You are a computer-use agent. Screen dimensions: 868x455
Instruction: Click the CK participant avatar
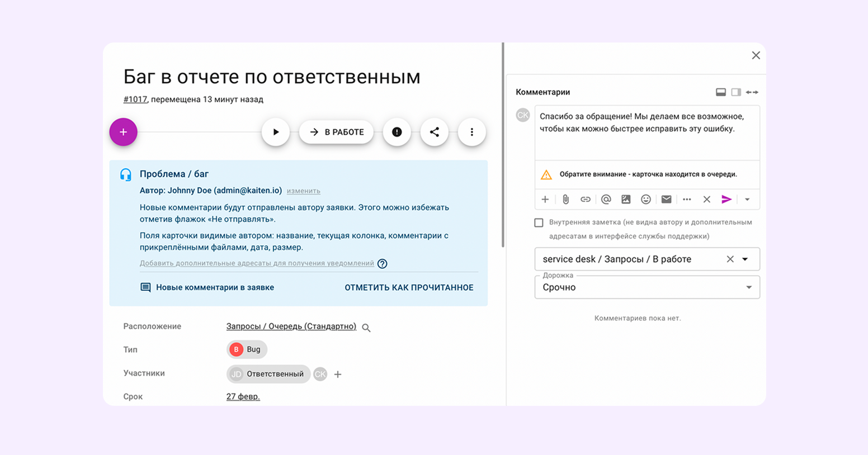pos(320,374)
